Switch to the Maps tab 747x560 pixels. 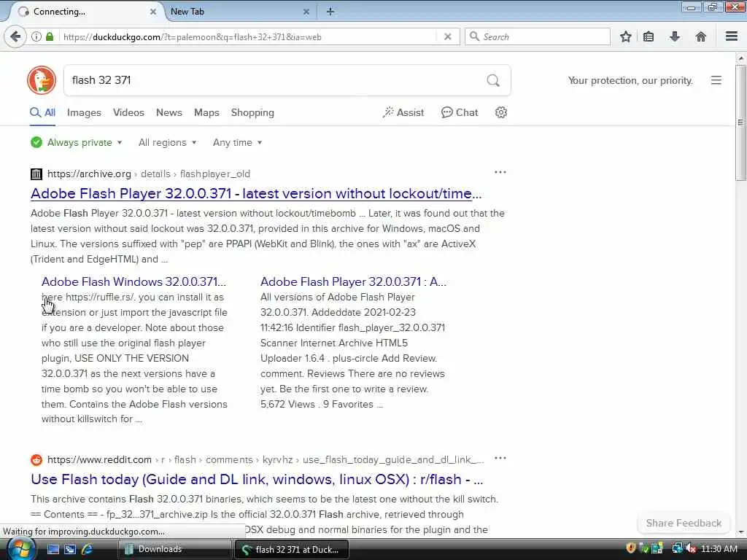206,113
